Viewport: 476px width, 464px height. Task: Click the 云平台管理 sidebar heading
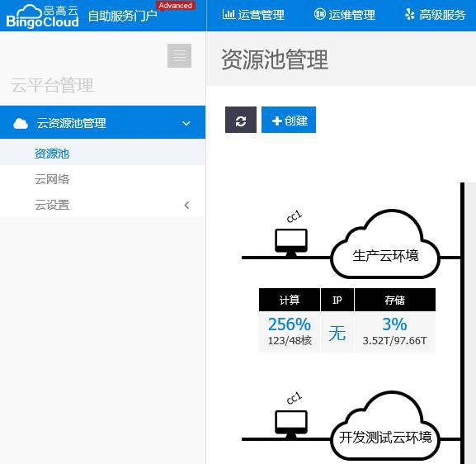point(52,85)
